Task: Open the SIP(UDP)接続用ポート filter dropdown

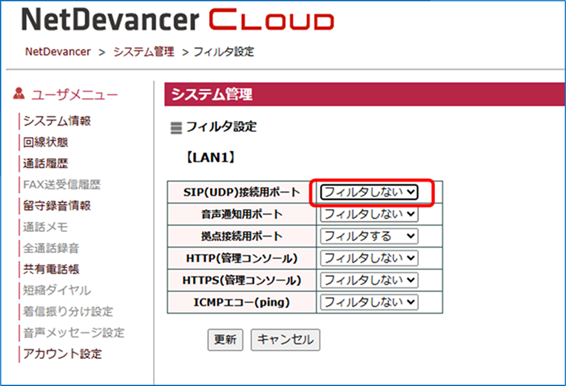Action: coord(369,192)
